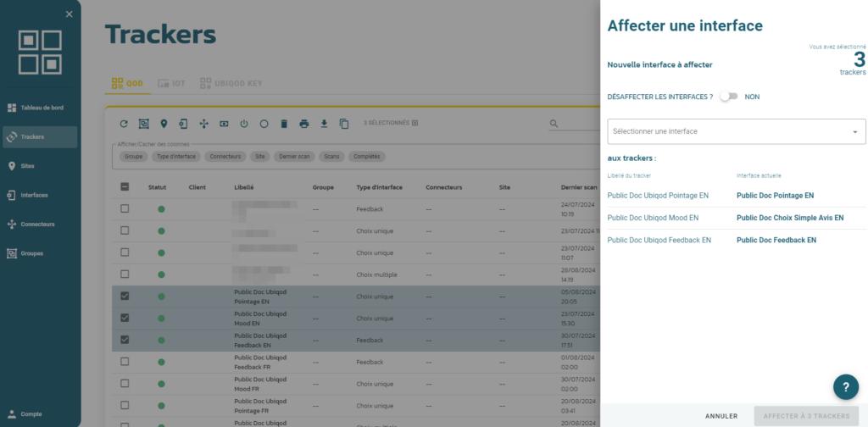Open the help question mark bubble
868x427 pixels.
[846, 386]
